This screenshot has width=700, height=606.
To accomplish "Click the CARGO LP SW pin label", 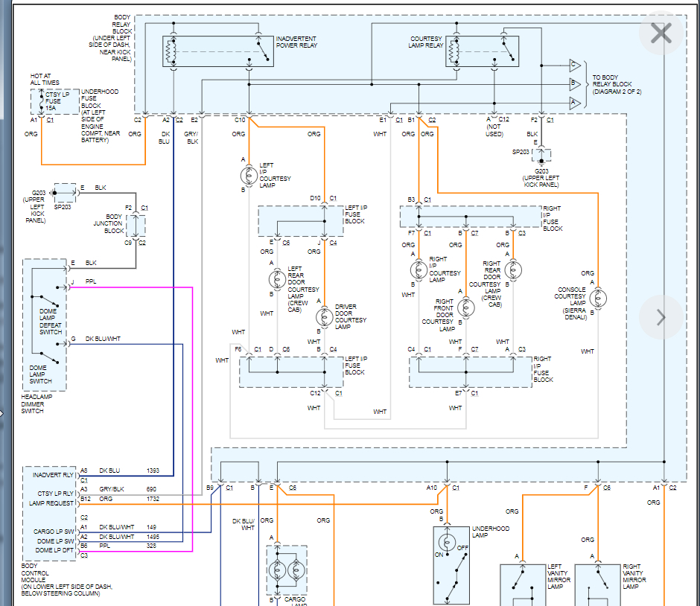I will (54, 532).
